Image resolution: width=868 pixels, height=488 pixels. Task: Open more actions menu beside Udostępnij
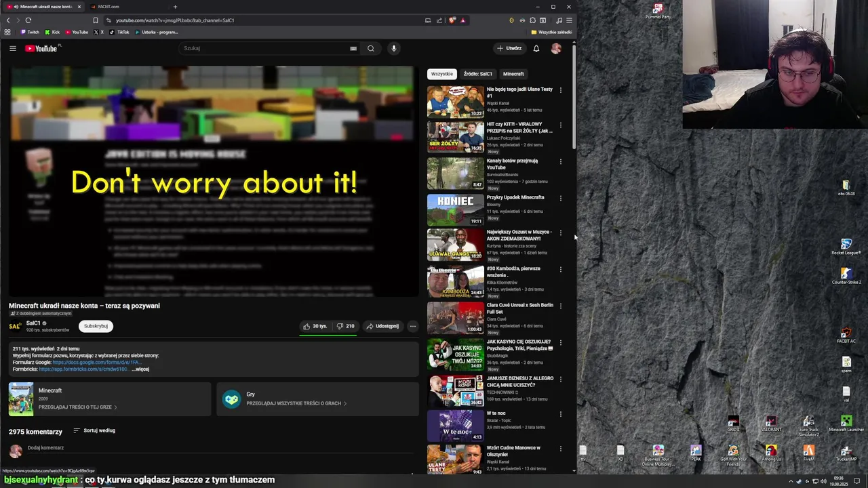click(x=412, y=326)
